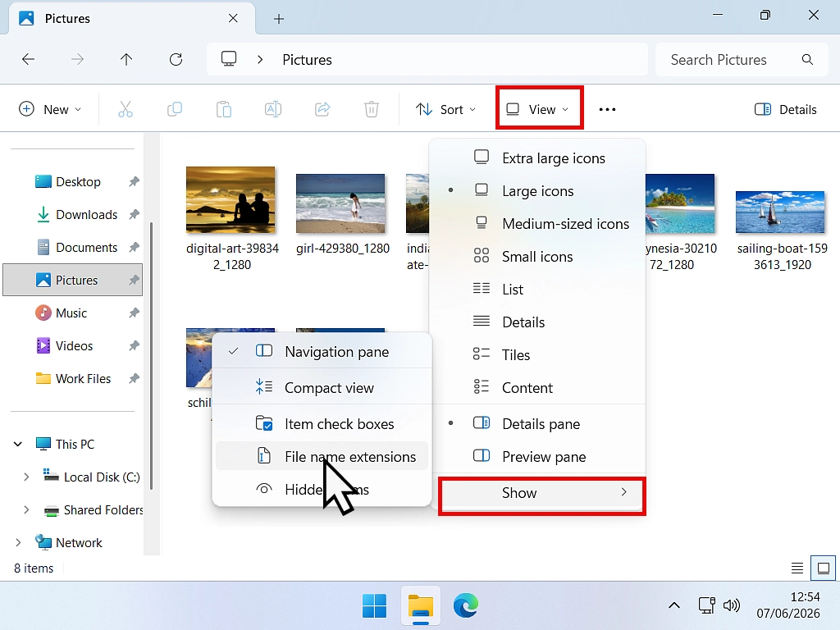Open Music in navigation pane
Screen dimensions: 840x630
click(73, 313)
